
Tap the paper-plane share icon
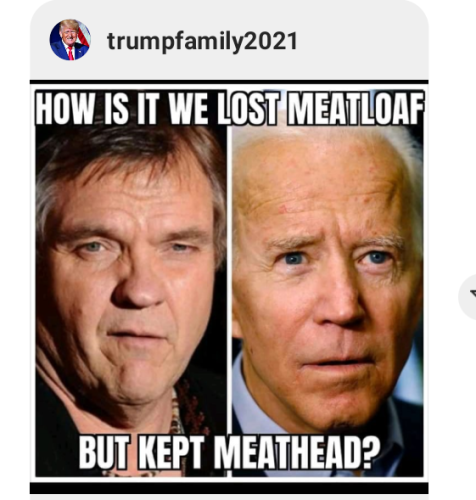tap(473, 294)
